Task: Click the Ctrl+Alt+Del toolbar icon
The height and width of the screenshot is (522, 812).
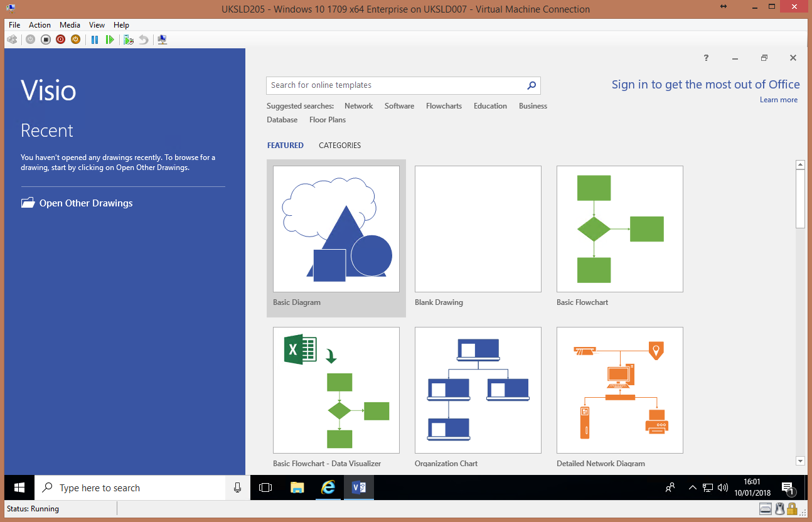Action: (12, 40)
